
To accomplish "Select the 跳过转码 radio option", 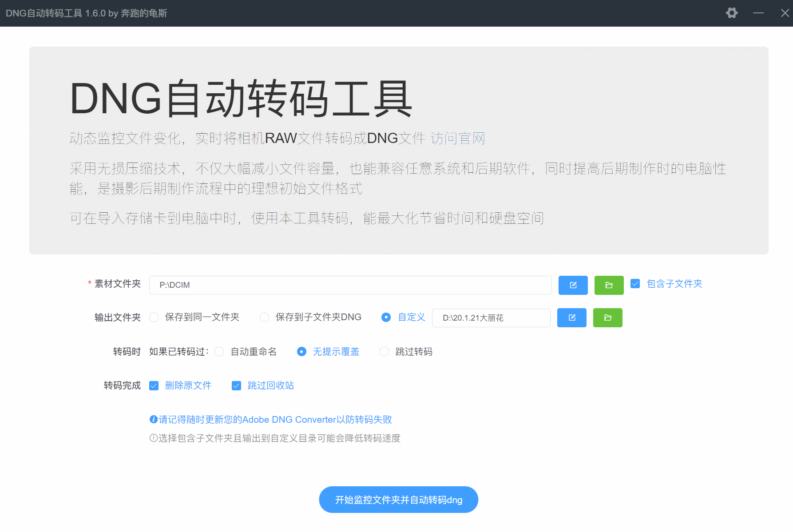I will [x=385, y=352].
